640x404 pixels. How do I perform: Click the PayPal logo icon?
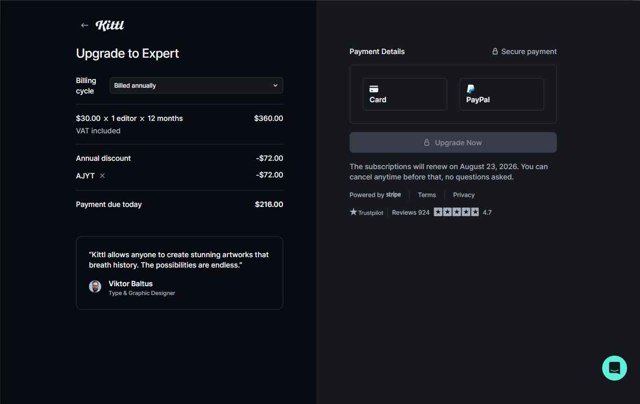pyautogui.click(x=471, y=89)
